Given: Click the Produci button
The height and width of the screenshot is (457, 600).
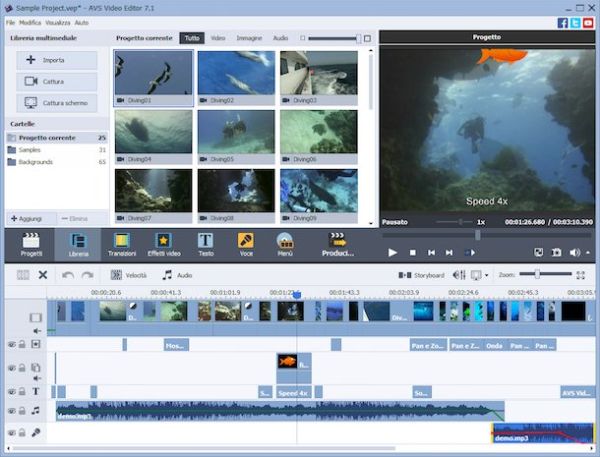Looking at the screenshot, I should pyautogui.click(x=338, y=245).
